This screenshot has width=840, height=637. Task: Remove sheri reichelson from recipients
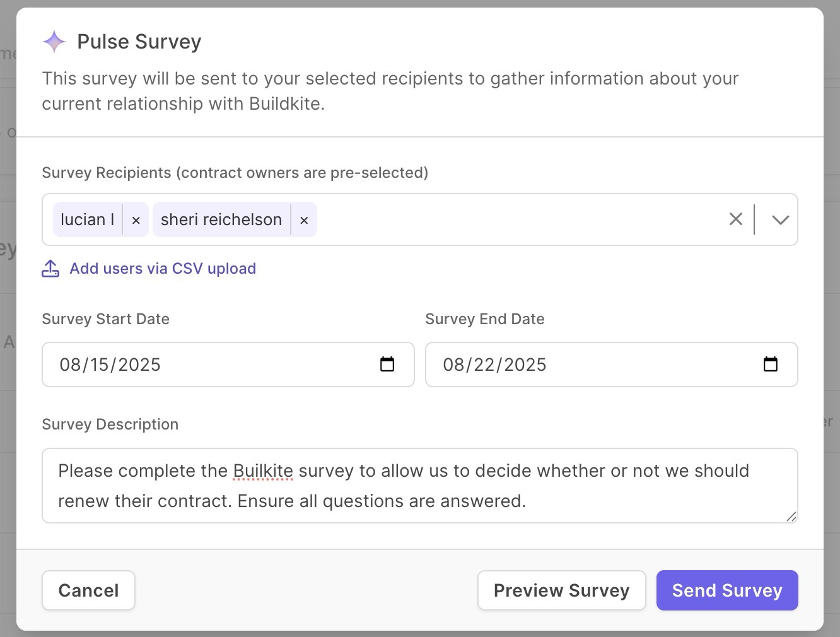(x=304, y=220)
